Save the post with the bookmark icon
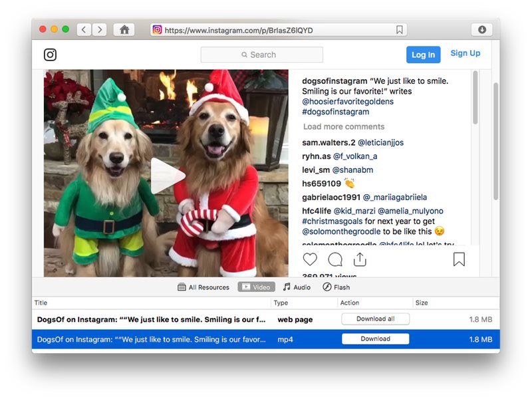 pos(459,259)
